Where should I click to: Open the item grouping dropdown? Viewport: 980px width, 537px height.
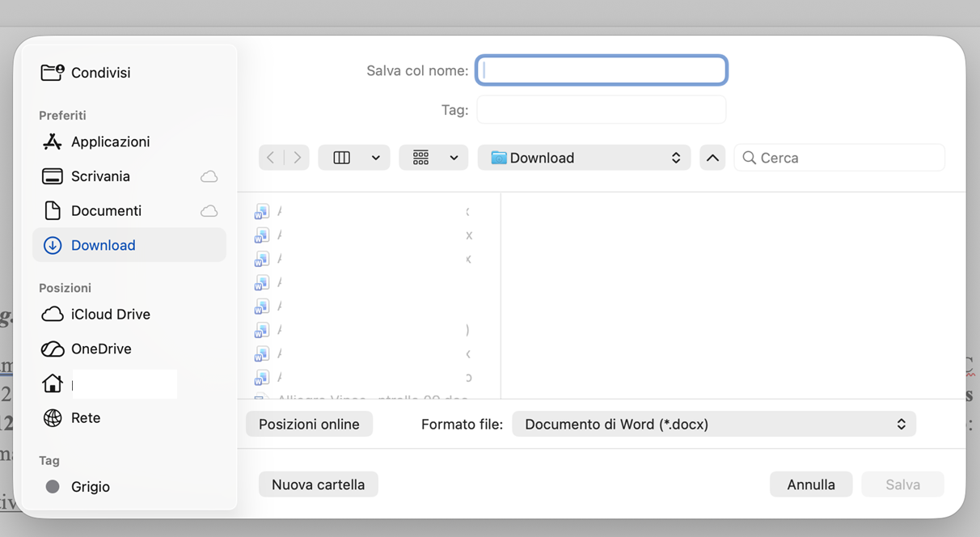[433, 158]
